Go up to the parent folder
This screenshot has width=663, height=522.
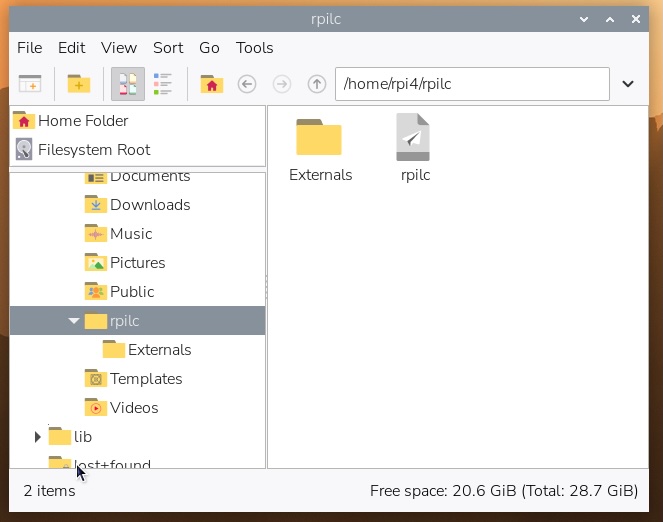(x=317, y=84)
